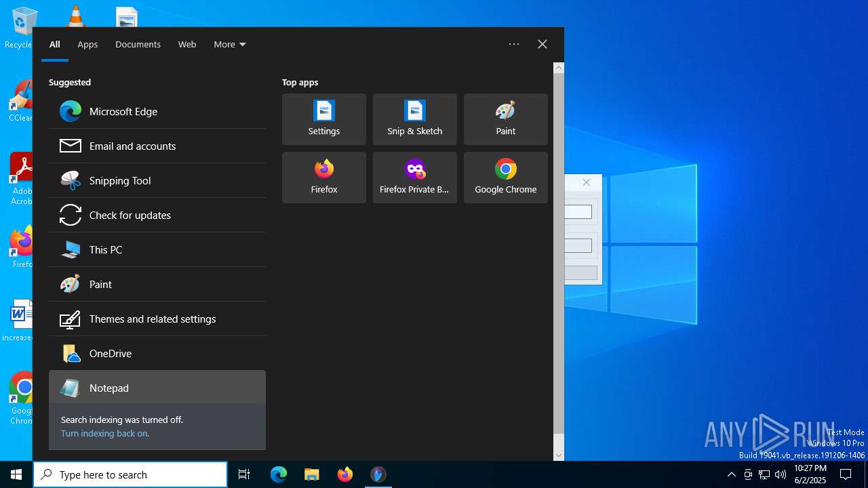Switch to the Web search tab

click(187, 44)
